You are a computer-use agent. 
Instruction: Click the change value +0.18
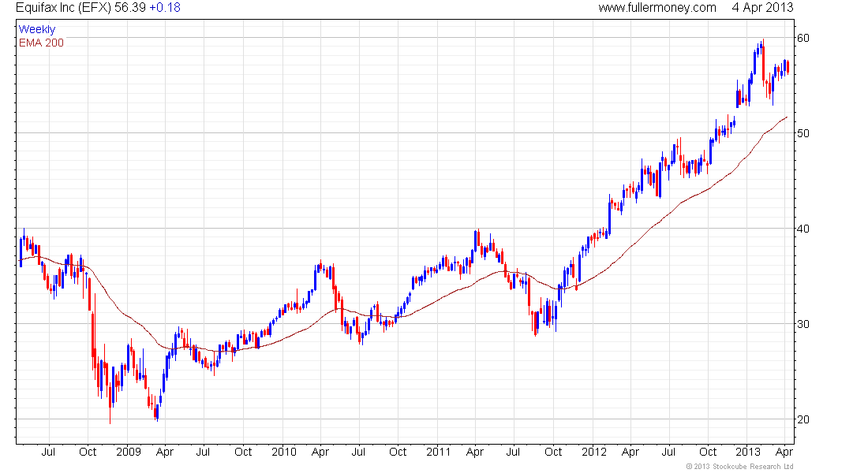pyautogui.click(x=165, y=8)
